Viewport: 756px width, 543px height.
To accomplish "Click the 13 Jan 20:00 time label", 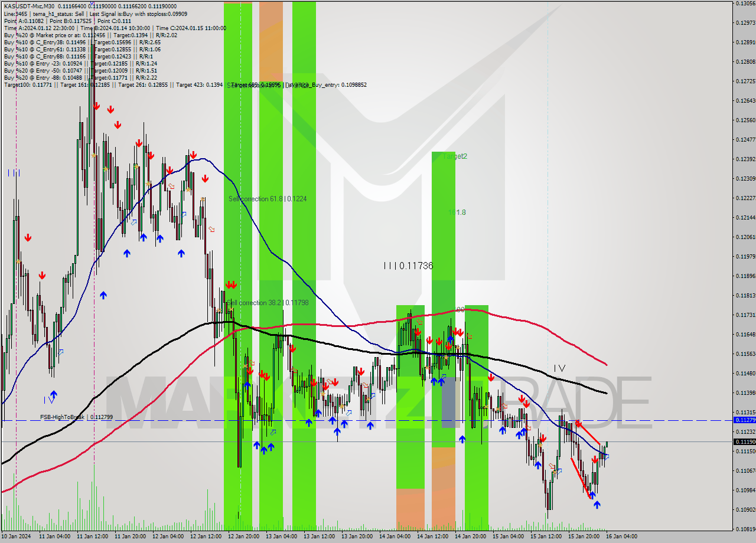I will pyautogui.click(x=357, y=537).
